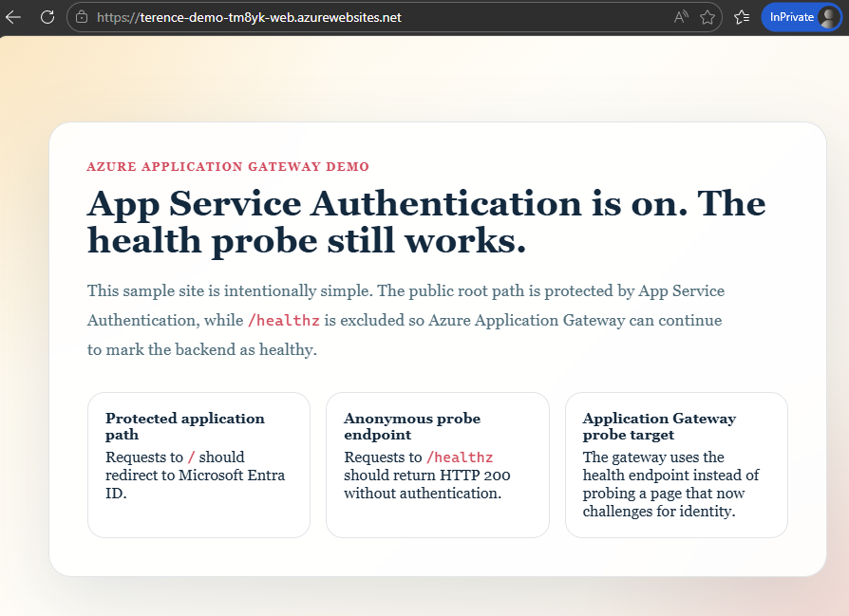Reload the page with refresh icon
The image size is (849, 616).
click(x=47, y=17)
